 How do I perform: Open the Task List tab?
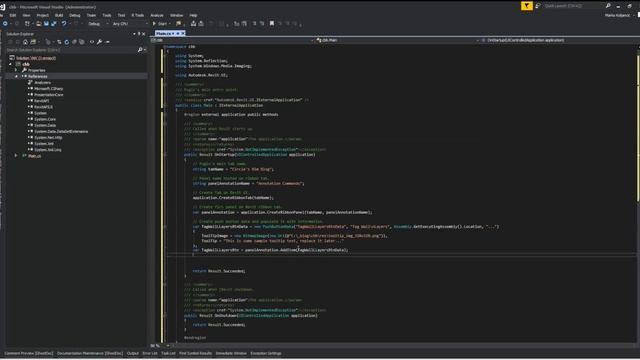(168, 353)
